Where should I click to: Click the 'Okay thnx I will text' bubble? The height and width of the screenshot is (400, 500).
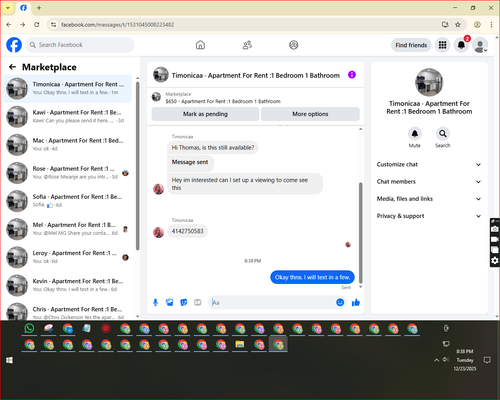[312, 277]
